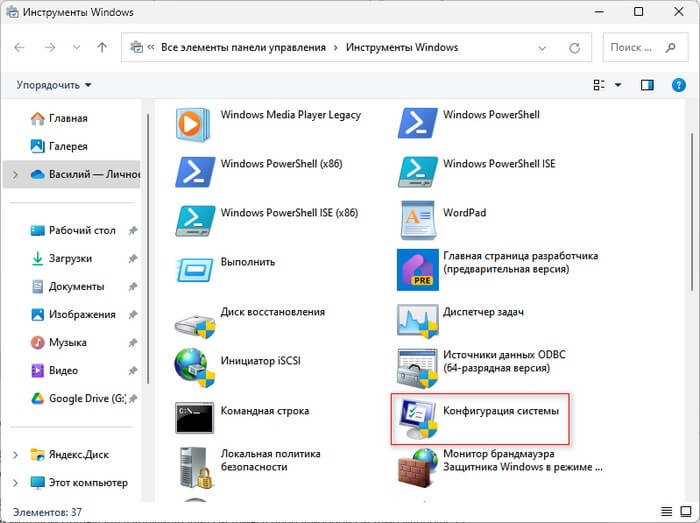Click the pin icon next to Музыка

133,343
